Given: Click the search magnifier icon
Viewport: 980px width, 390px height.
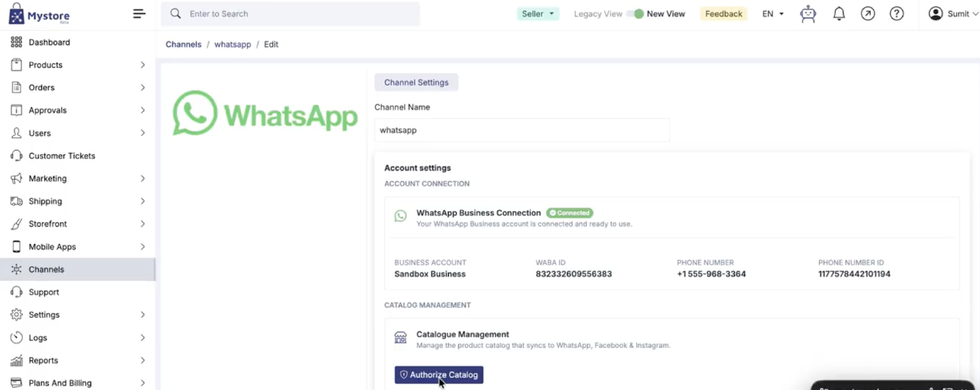Looking at the screenshot, I should click(x=176, y=13).
